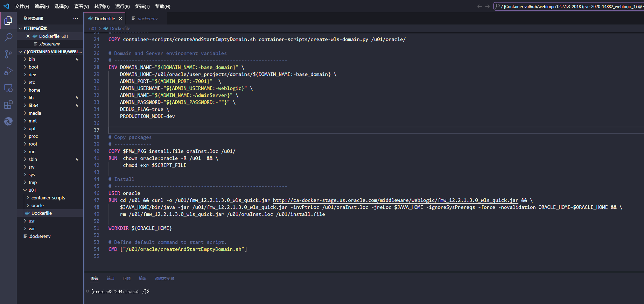This screenshot has height=304, width=644.
Task: Open the 选择(S) menu
Action: 62,6
